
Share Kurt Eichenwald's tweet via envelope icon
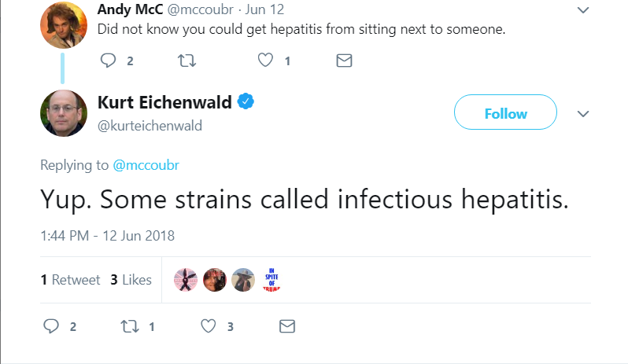[x=287, y=326]
